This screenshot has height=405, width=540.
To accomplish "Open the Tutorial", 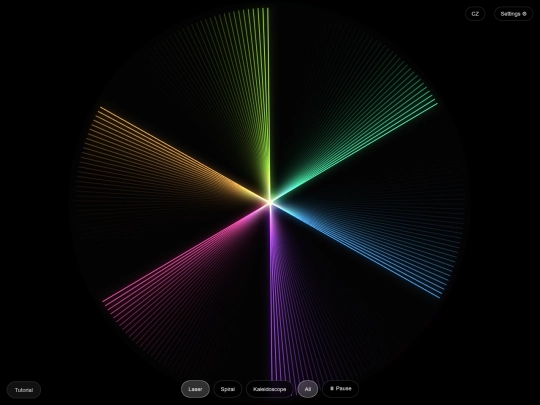I will point(24,390).
